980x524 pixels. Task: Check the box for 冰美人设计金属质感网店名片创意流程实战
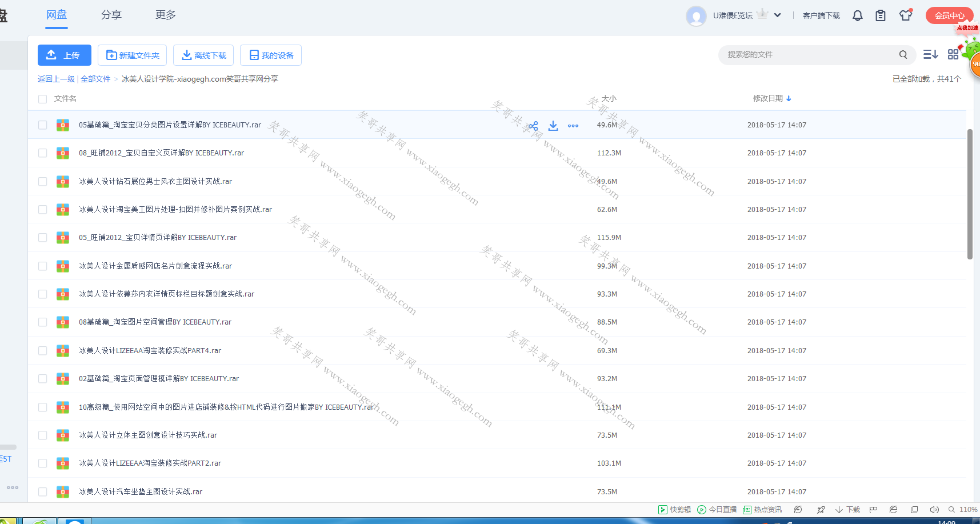pyautogui.click(x=42, y=266)
